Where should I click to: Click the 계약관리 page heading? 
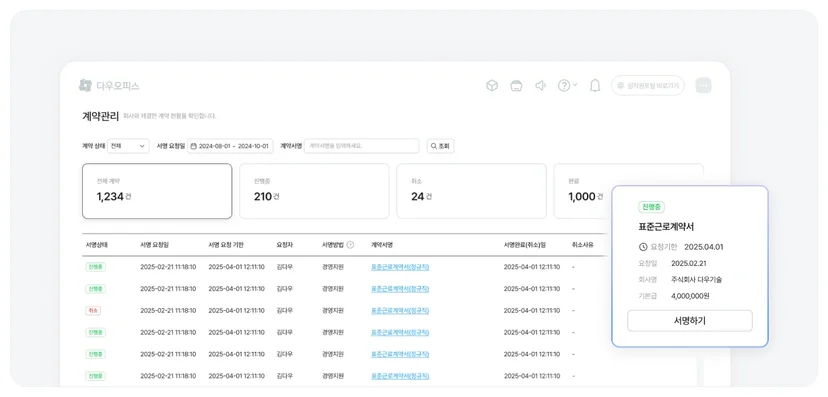pos(100,116)
